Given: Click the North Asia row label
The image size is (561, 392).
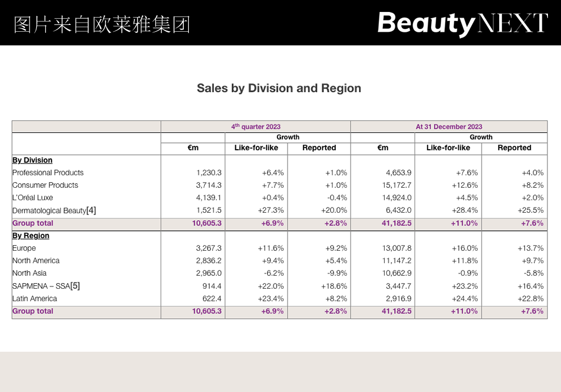Looking at the screenshot, I should pos(29,273).
